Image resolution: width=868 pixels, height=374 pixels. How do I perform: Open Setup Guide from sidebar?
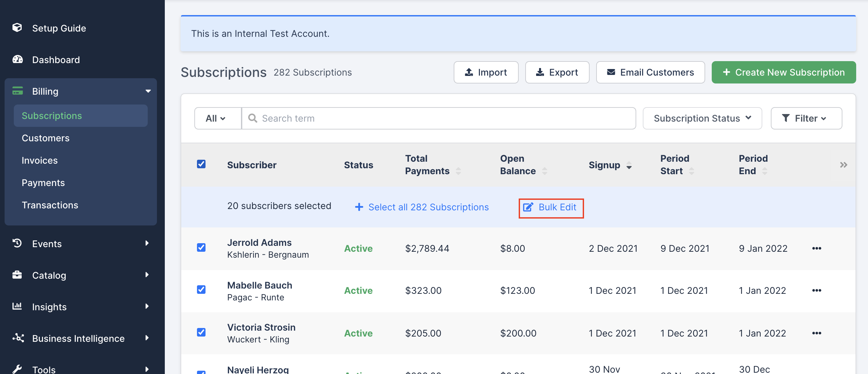[59, 28]
